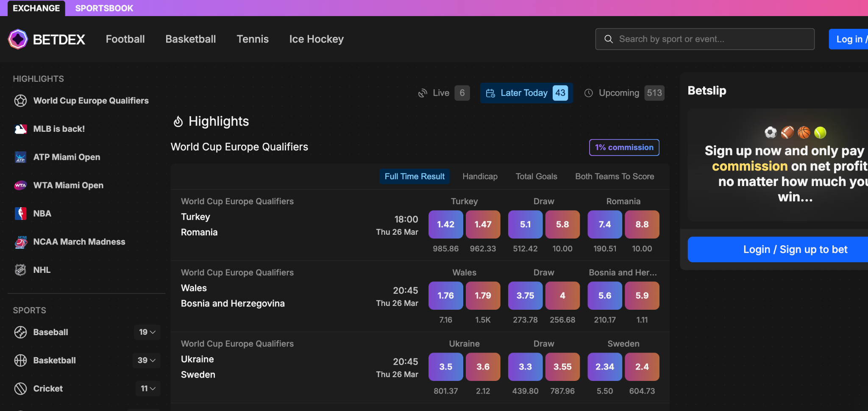This screenshot has height=411, width=868.
Task: Click the Later Today calendar icon
Action: (x=490, y=93)
